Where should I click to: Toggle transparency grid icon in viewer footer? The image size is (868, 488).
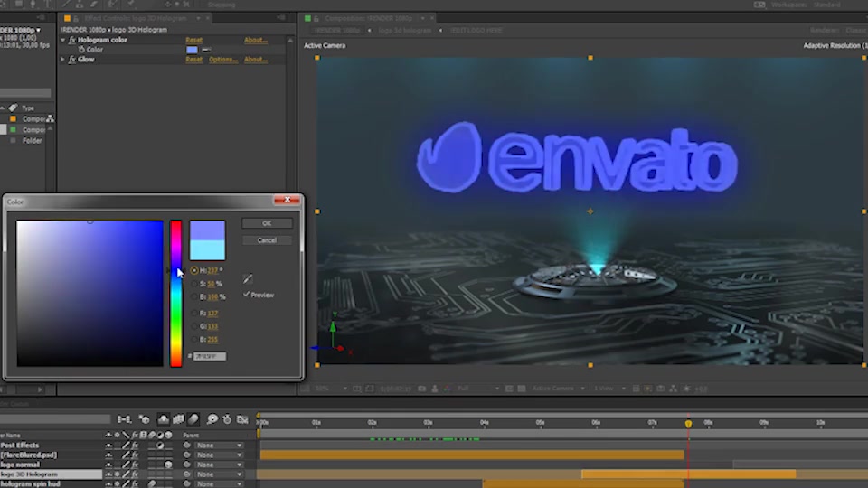(521, 389)
